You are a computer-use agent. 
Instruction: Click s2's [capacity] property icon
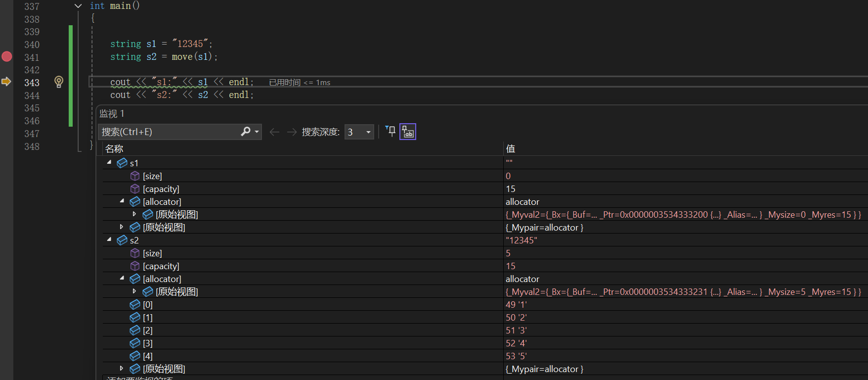coord(135,266)
